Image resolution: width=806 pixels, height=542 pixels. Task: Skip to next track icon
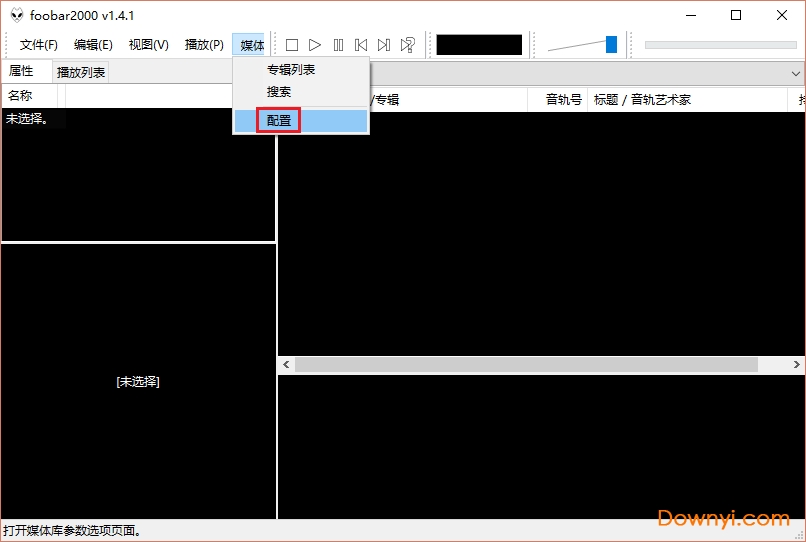tap(384, 45)
